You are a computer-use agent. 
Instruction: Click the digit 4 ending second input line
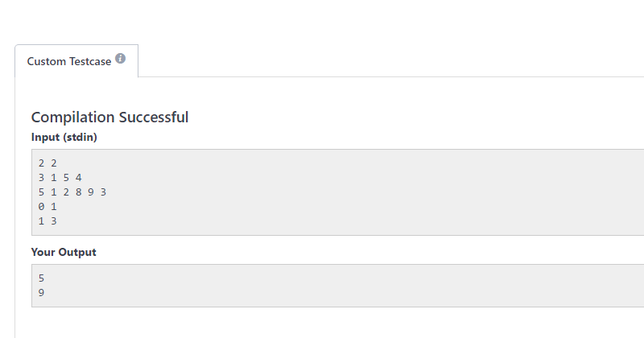(x=78, y=177)
